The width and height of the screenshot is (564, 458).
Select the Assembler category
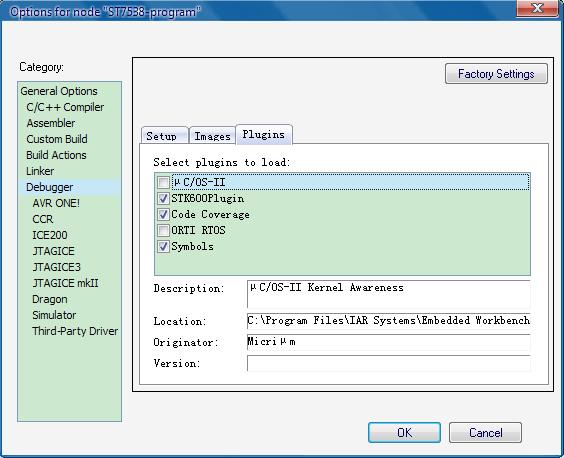tap(51, 123)
